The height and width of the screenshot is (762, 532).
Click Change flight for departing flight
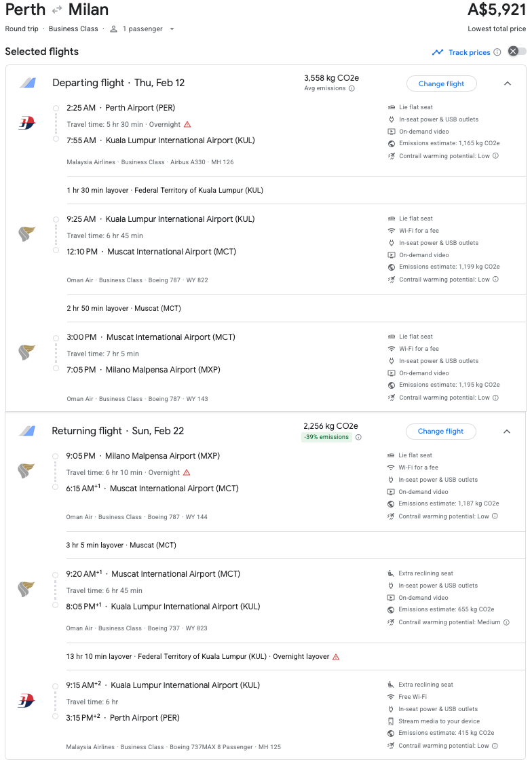click(441, 83)
